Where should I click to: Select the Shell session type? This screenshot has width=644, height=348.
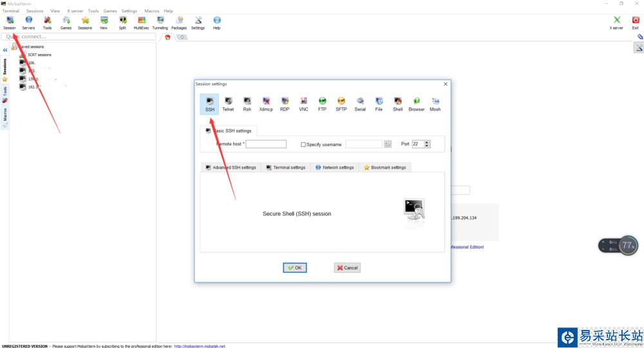coord(397,104)
